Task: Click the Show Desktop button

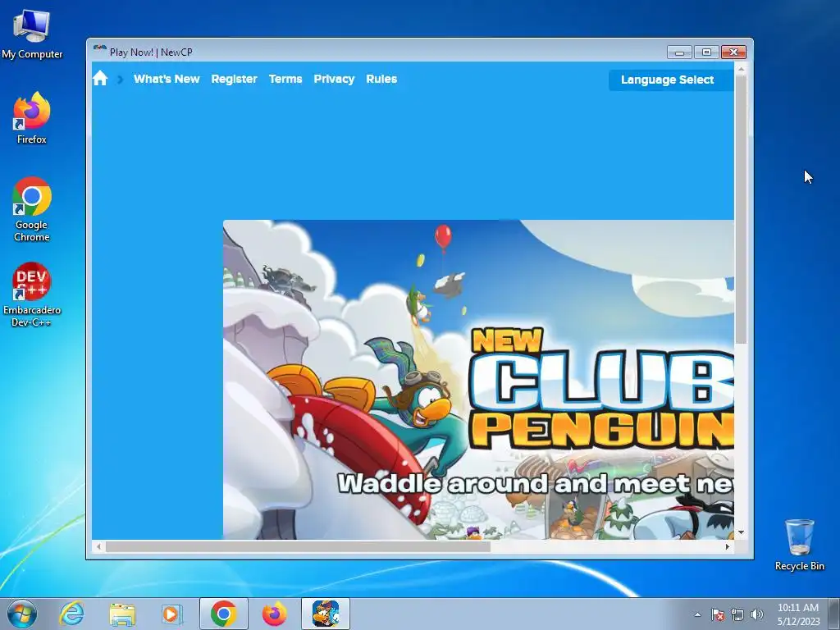Action: tap(834, 614)
